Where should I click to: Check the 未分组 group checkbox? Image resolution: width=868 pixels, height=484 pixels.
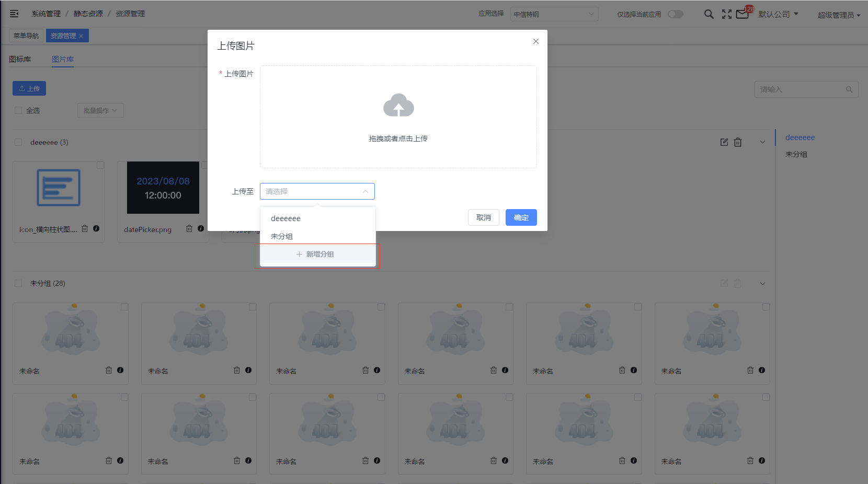coord(18,283)
